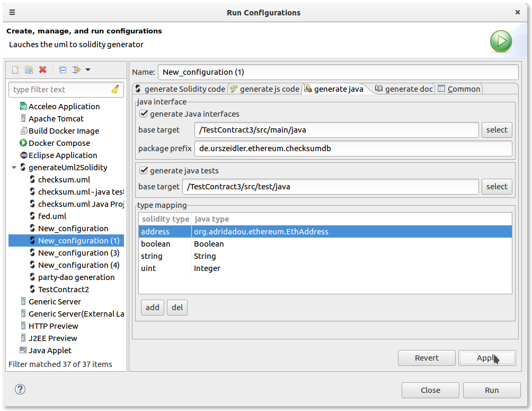This screenshot has height=411, width=532.
Task: Click the Apply button
Action: click(x=487, y=358)
